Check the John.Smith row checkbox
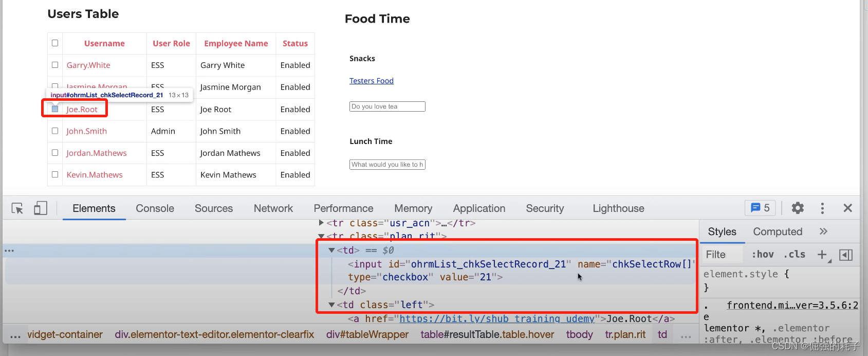Screen dimensions: 868x356 (55, 131)
